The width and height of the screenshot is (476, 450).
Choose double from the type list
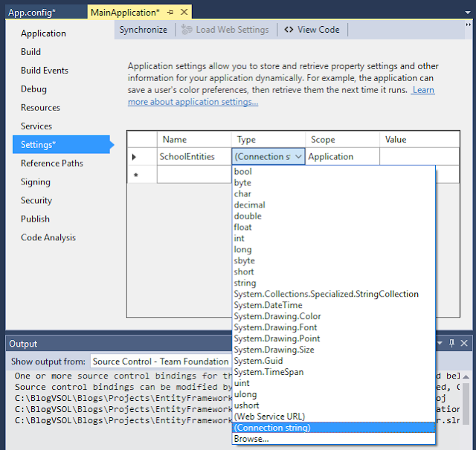pyautogui.click(x=334, y=216)
